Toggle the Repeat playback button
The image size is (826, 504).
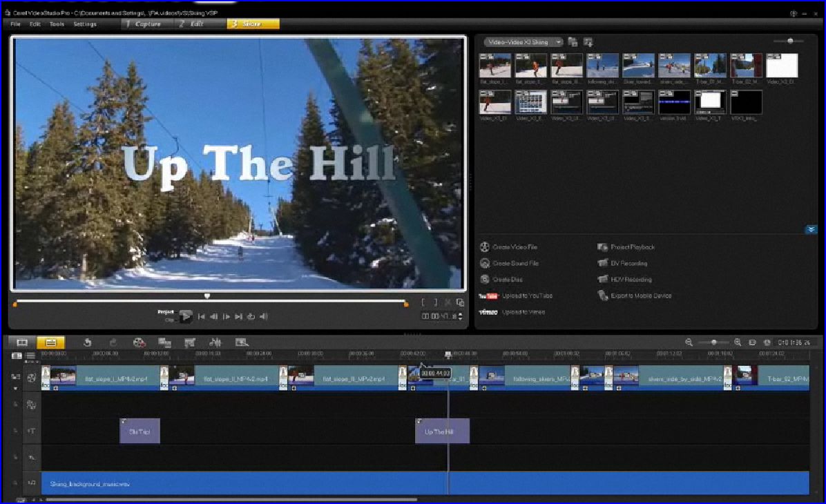(x=251, y=316)
